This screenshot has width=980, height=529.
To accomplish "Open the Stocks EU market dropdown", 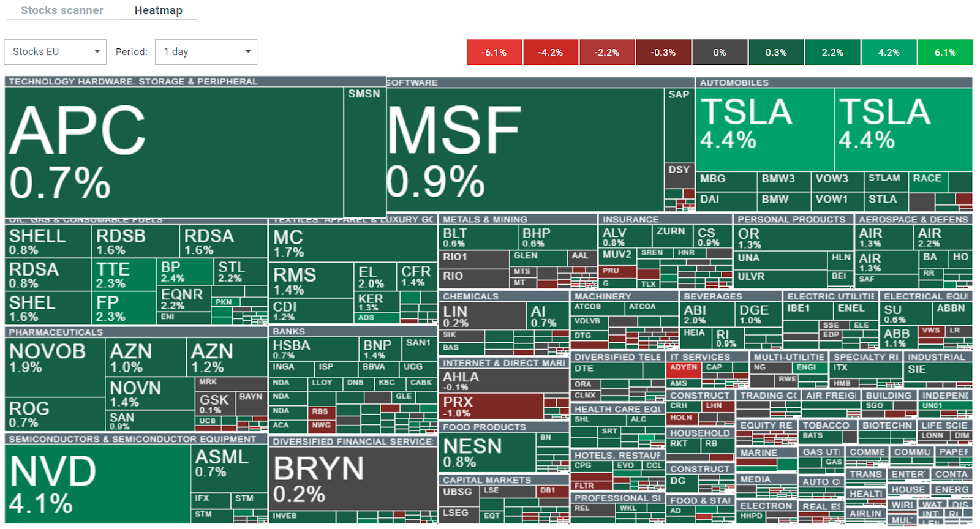I will coord(55,52).
